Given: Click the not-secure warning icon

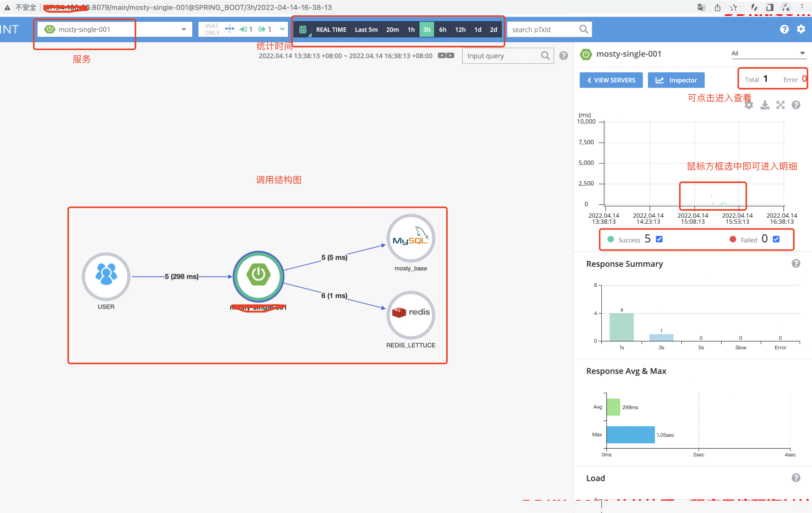Looking at the screenshot, I should (7, 7).
